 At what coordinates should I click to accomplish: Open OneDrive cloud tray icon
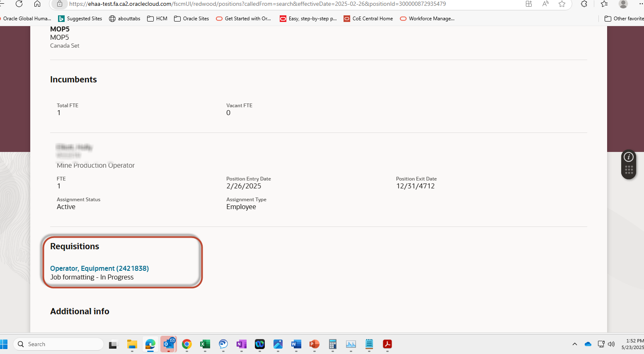click(588, 344)
